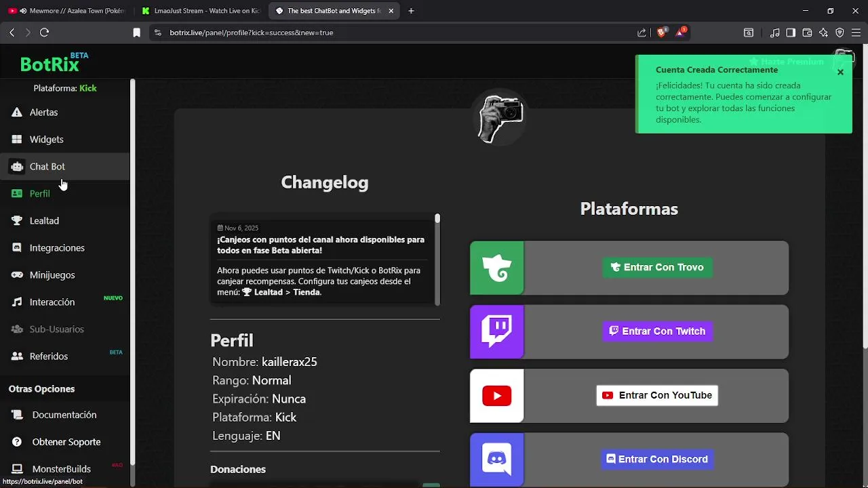Click the changelog box scrollbar
The height and width of the screenshot is (488, 868).
[437, 259]
